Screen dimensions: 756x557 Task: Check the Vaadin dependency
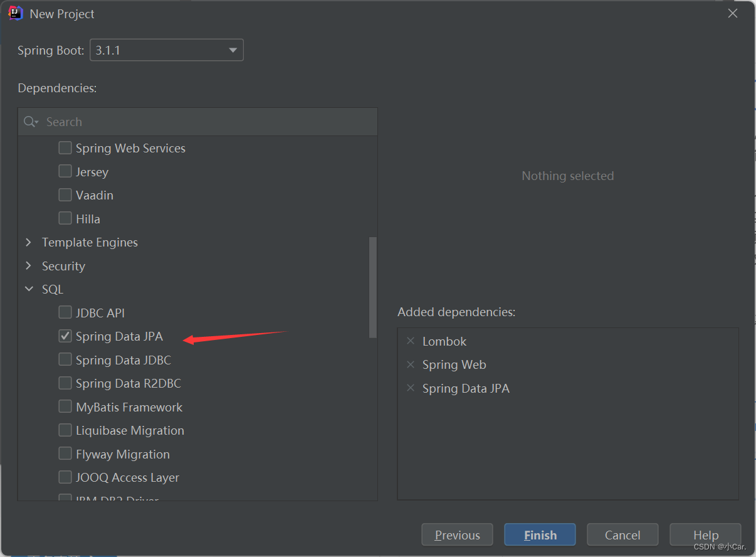[x=65, y=195]
